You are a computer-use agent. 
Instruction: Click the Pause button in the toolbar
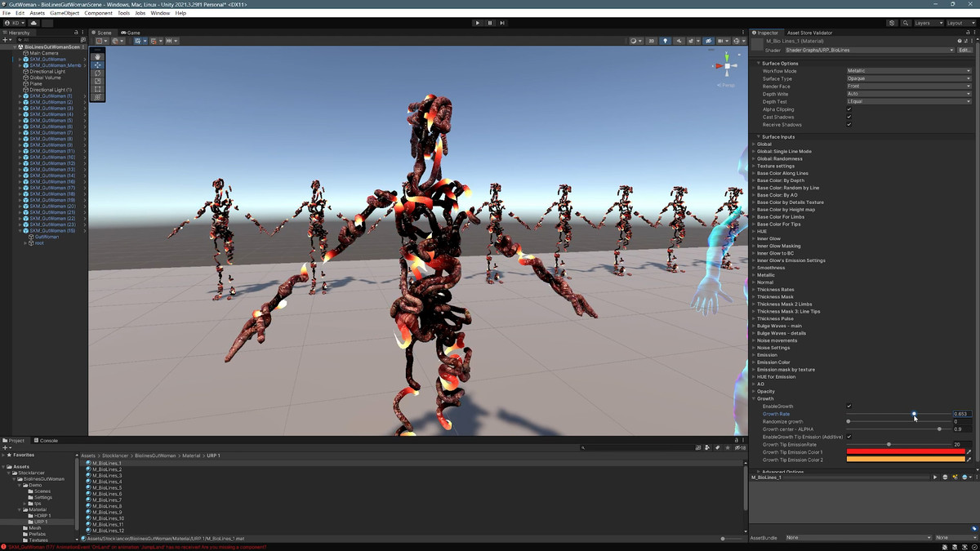(490, 23)
